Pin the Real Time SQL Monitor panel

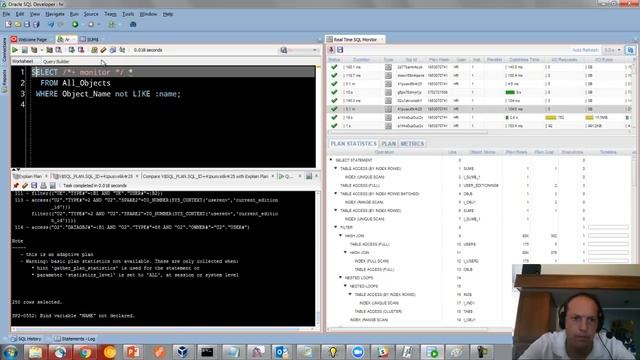pyautogui.click(x=331, y=50)
